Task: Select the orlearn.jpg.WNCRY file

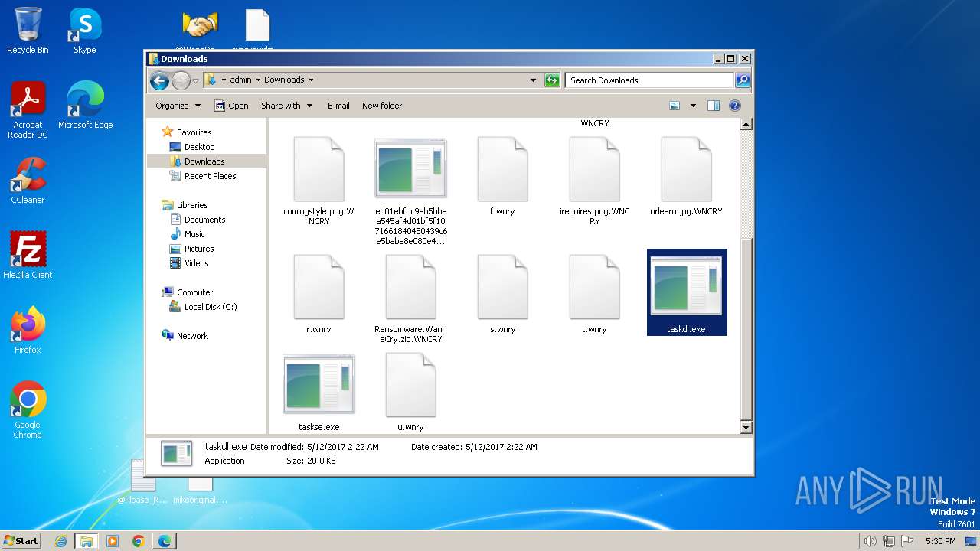Action: (x=686, y=177)
